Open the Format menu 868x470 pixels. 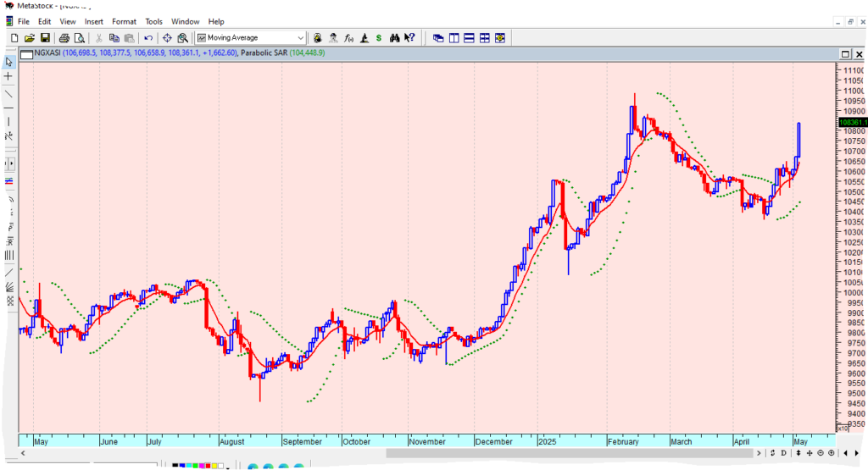(124, 21)
